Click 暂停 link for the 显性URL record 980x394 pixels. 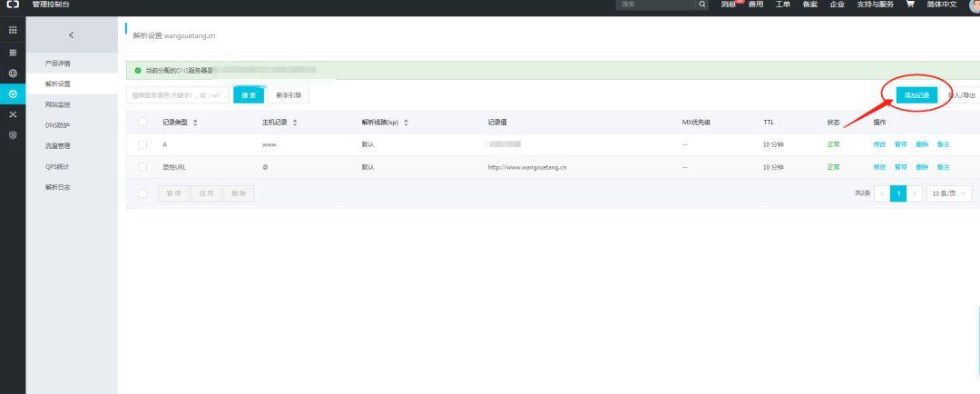901,167
